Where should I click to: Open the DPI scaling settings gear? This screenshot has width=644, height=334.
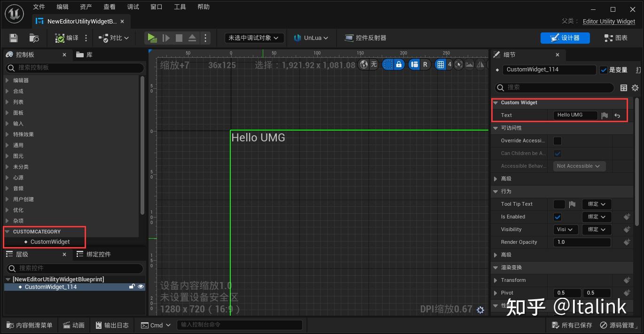pos(480,310)
